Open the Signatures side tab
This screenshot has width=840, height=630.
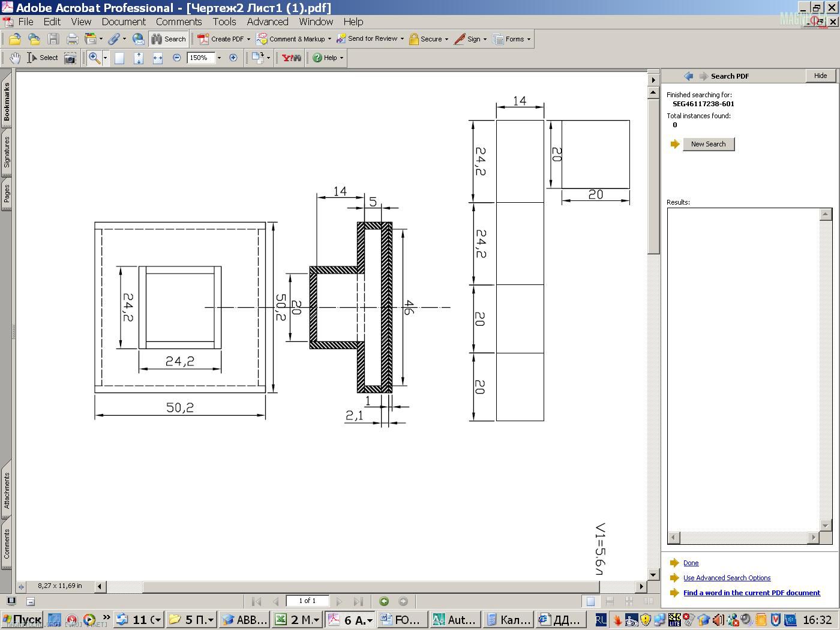click(x=7, y=152)
